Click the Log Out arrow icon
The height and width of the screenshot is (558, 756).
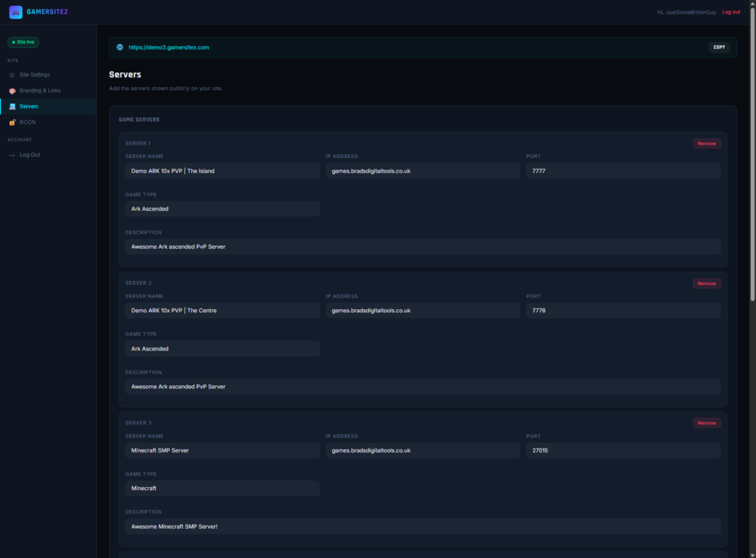12,155
